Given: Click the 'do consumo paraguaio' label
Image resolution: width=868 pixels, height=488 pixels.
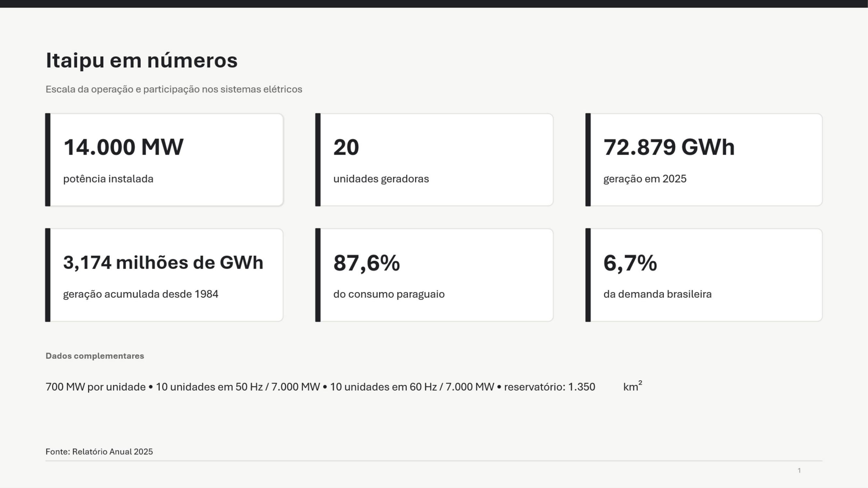Looking at the screenshot, I should click(x=389, y=294).
